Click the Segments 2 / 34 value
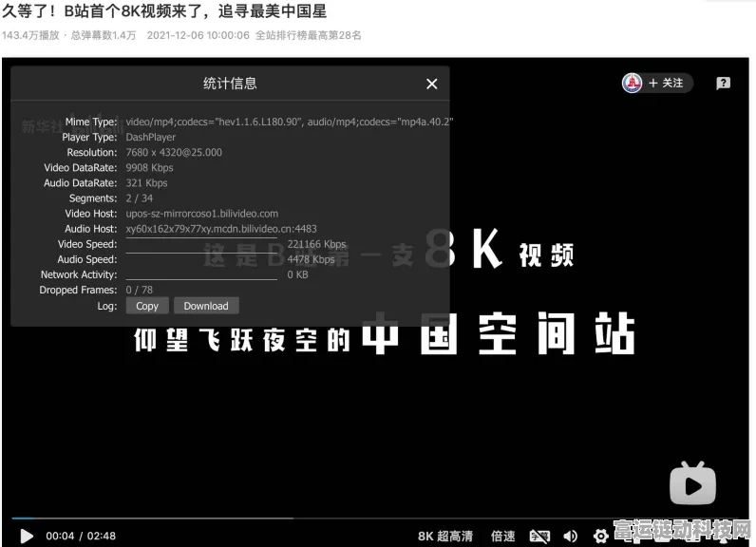The height and width of the screenshot is (547, 756). pos(140,198)
